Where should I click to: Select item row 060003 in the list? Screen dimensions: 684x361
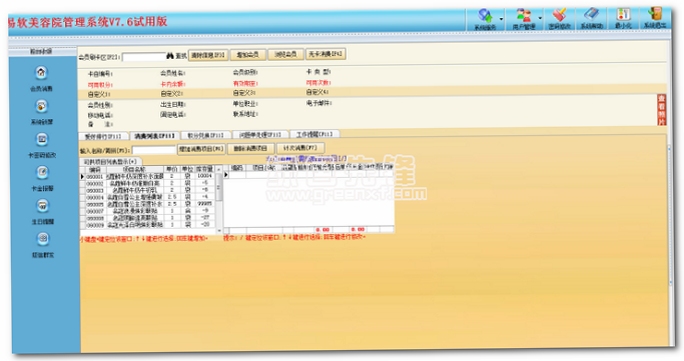click(x=148, y=191)
